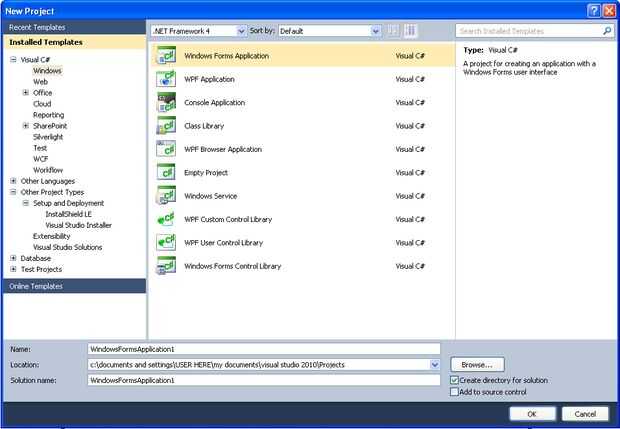Screen dimensions: 620x429
Task: Select Visual Studio Installer item
Action: [78, 225]
